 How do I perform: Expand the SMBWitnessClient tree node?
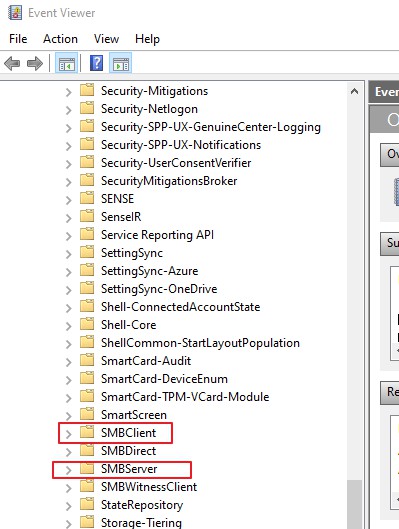[68, 488]
